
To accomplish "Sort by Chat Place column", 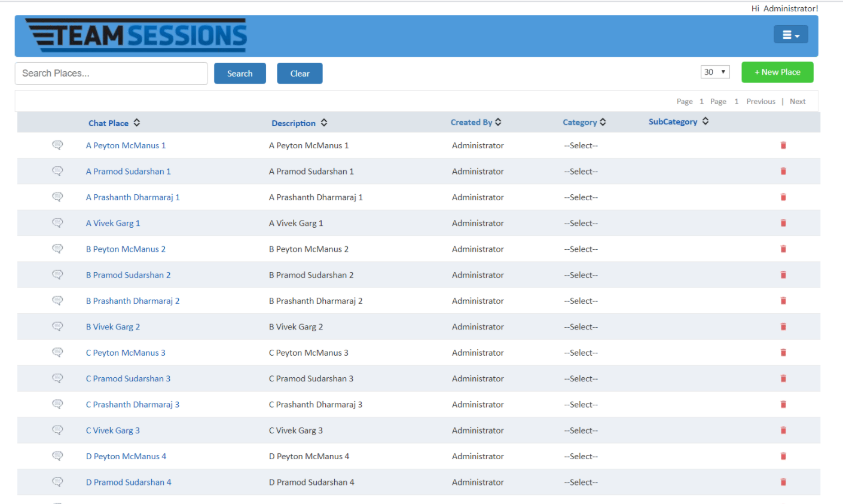I will point(114,123).
